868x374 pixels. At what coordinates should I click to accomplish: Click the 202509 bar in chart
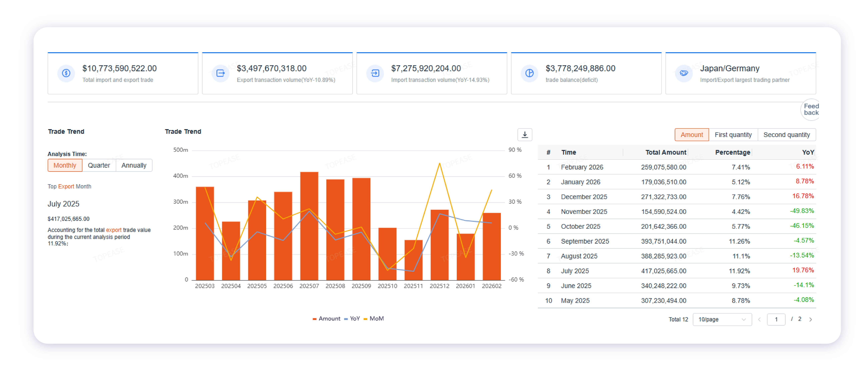click(x=361, y=229)
